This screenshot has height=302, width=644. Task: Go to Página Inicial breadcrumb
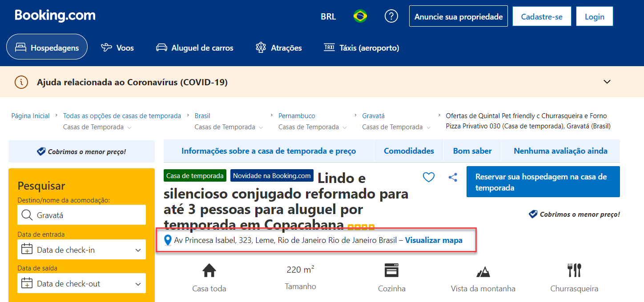30,116
